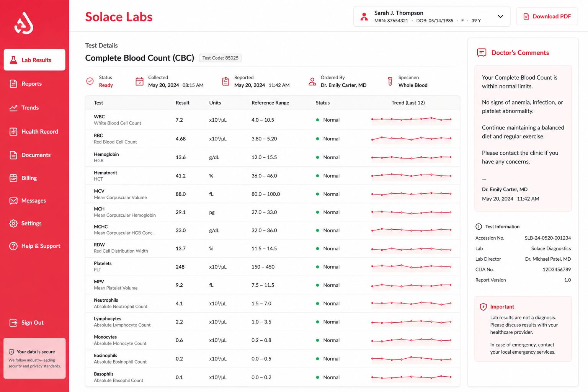This screenshot has height=392, width=588.
Task: Open the Sarah J. Thompson patient dropdown
Action: pos(432,16)
